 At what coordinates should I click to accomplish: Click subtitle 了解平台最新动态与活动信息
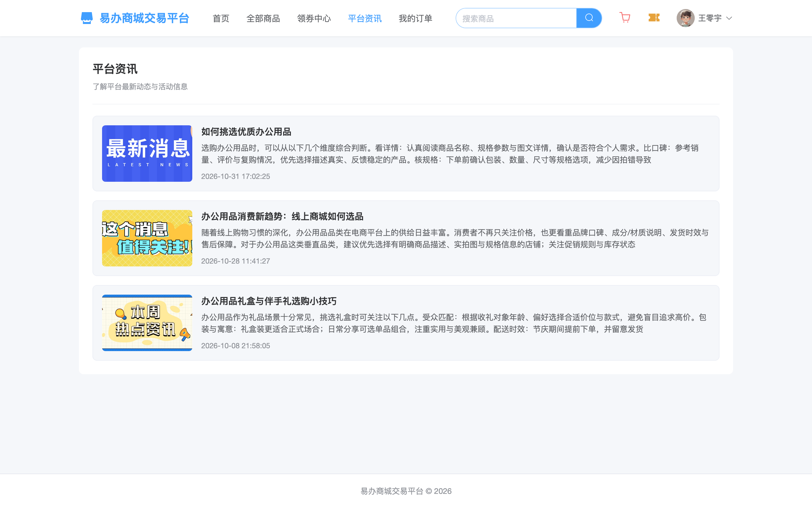pos(140,87)
